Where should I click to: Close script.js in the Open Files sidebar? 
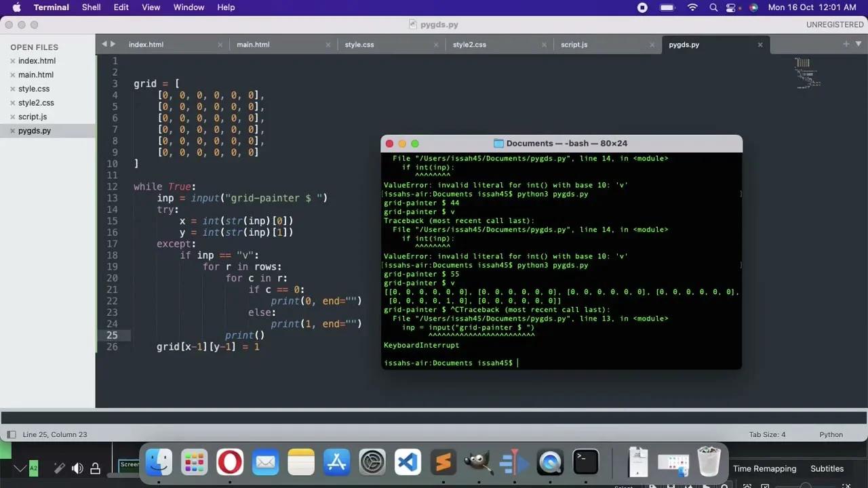[x=12, y=117]
